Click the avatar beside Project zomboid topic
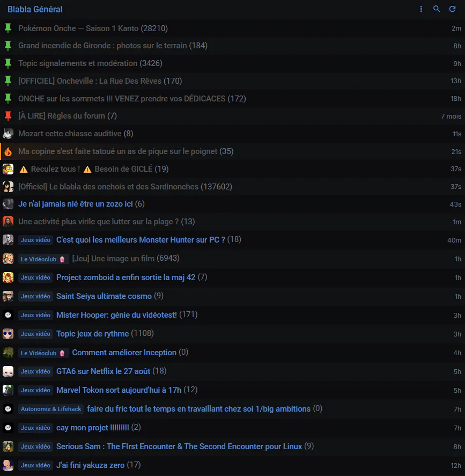This screenshot has height=476, width=465. pos(8,277)
